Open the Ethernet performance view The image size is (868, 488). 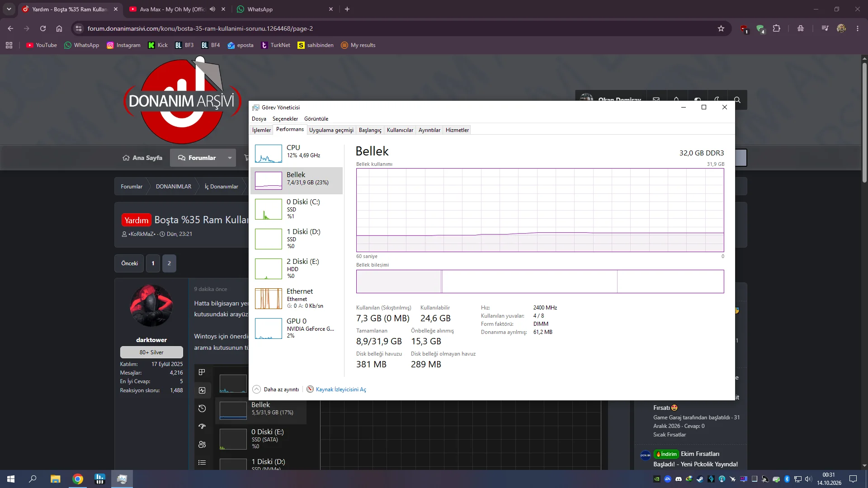point(296,298)
